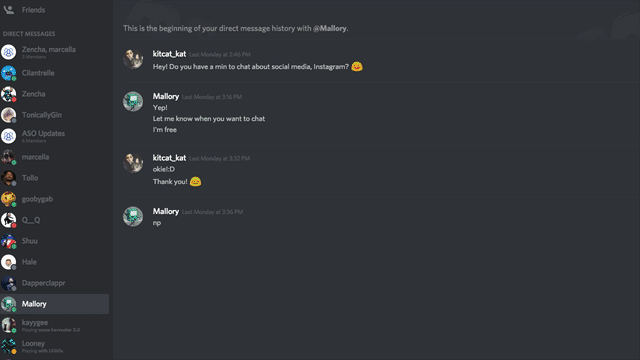Click the Cilantrelle user avatar
Viewport: 640px width, 360px height.
(x=9, y=73)
